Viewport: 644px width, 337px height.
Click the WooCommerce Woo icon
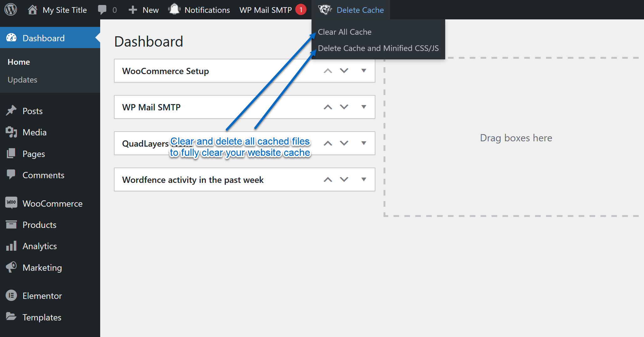point(11,203)
